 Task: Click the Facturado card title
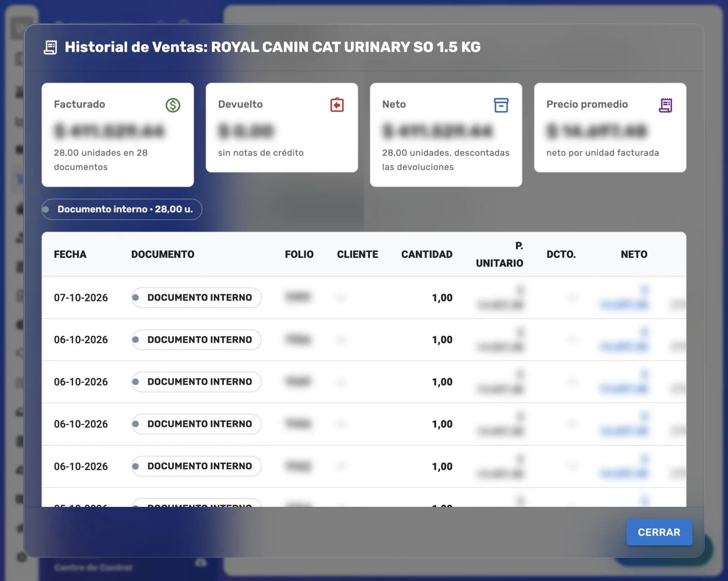coord(80,104)
